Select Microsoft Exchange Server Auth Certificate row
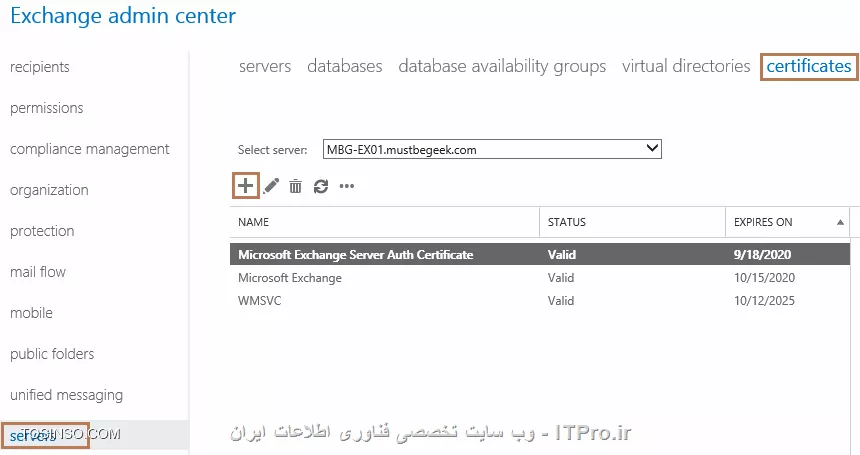 click(540, 254)
